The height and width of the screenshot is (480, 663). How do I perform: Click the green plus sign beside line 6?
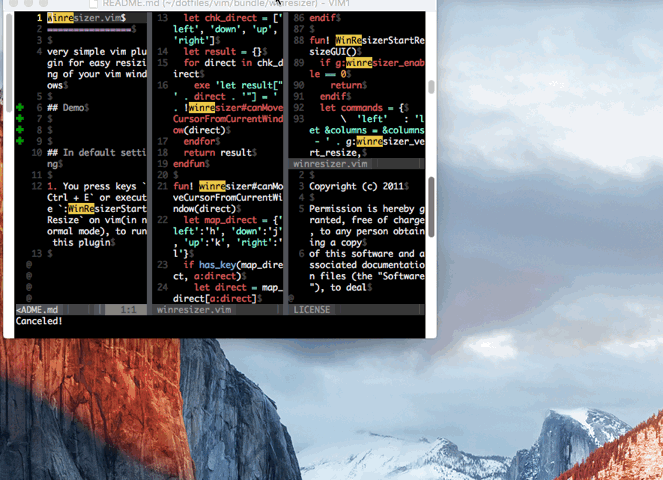(20, 107)
